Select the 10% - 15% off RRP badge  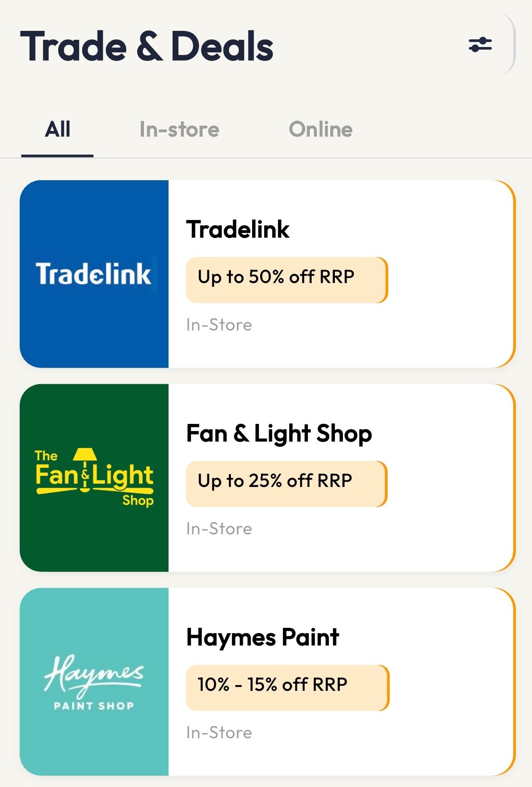coord(287,688)
